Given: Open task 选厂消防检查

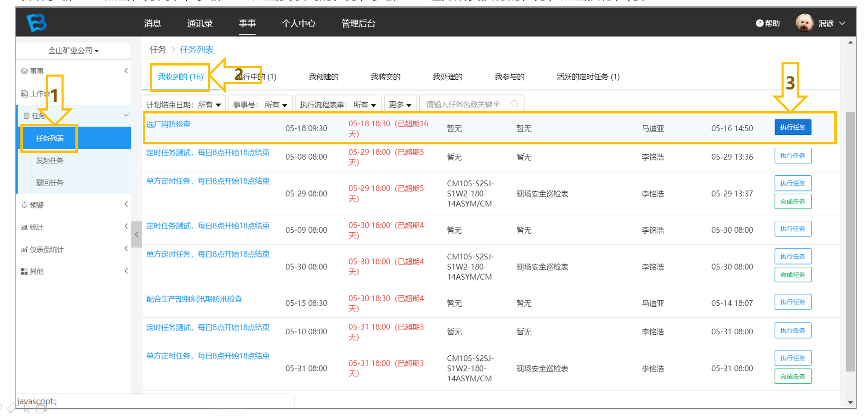Looking at the screenshot, I should (168, 124).
